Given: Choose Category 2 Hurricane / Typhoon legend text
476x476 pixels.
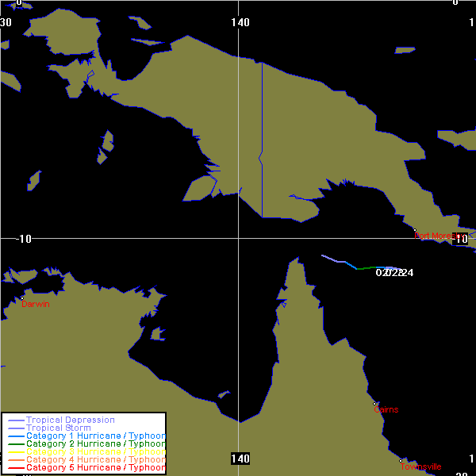Looking at the screenshot, I should pos(95,444).
